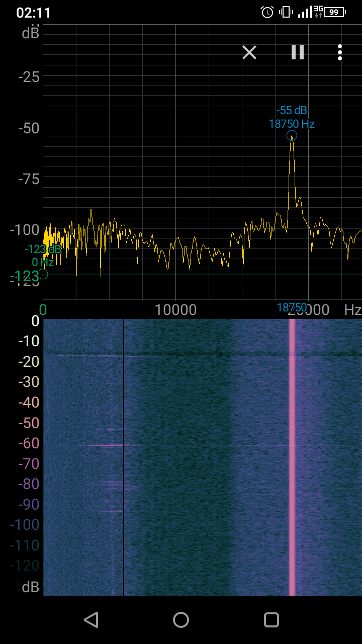This screenshot has width=362, height=644.
Task: Tap the Android back button
Action: point(91,620)
